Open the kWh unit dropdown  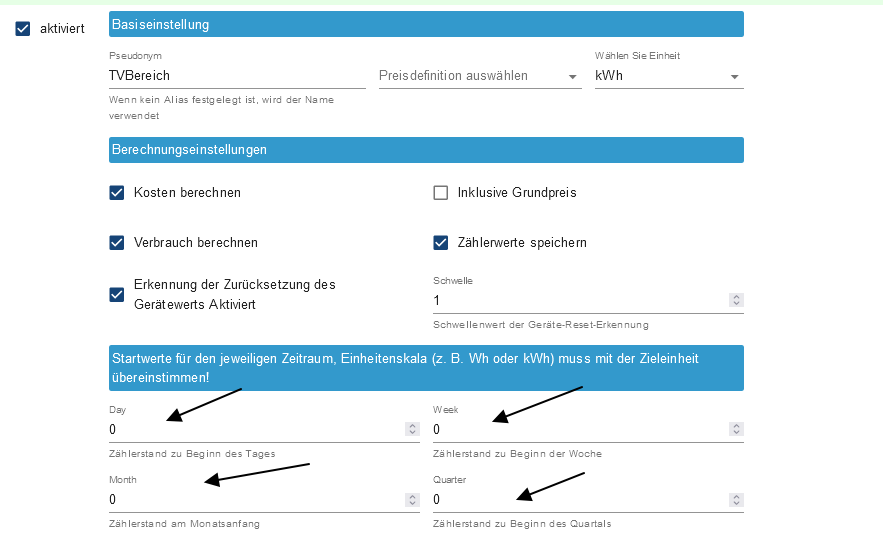click(668, 76)
